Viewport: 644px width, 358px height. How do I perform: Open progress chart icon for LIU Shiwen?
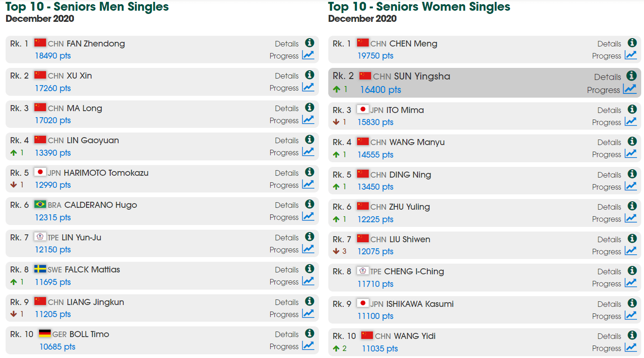coord(631,251)
